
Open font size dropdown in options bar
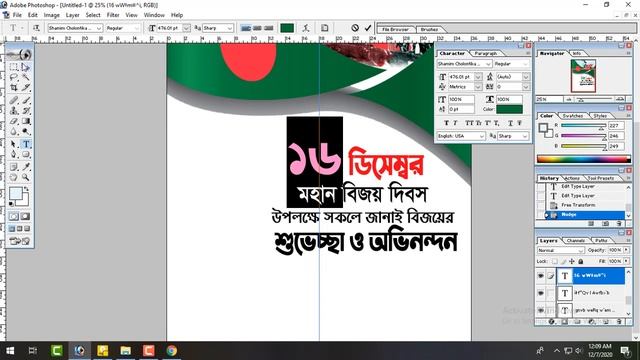pos(186,28)
